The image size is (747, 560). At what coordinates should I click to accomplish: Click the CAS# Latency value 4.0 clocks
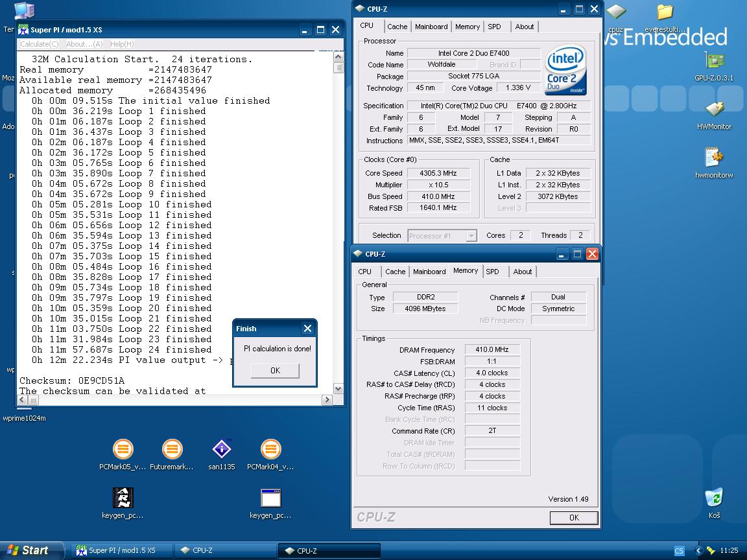[492, 373]
